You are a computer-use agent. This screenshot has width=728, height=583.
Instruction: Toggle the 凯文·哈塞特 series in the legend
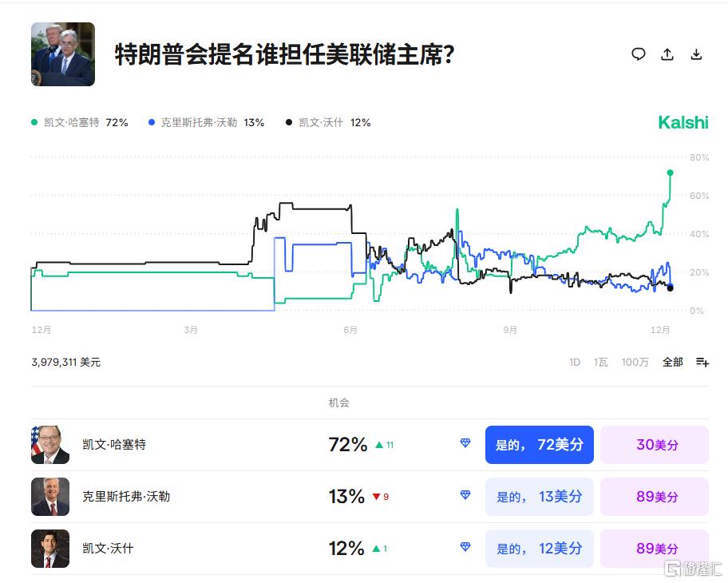click(x=67, y=122)
